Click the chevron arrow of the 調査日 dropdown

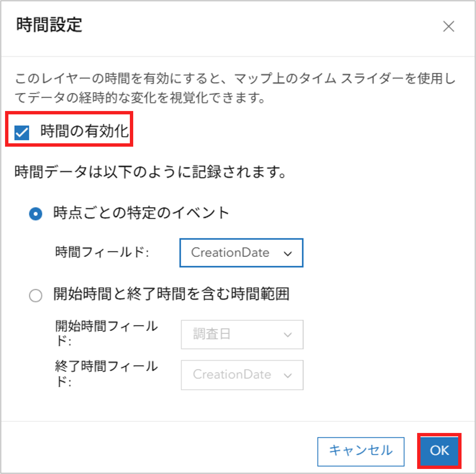coord(288,335)
